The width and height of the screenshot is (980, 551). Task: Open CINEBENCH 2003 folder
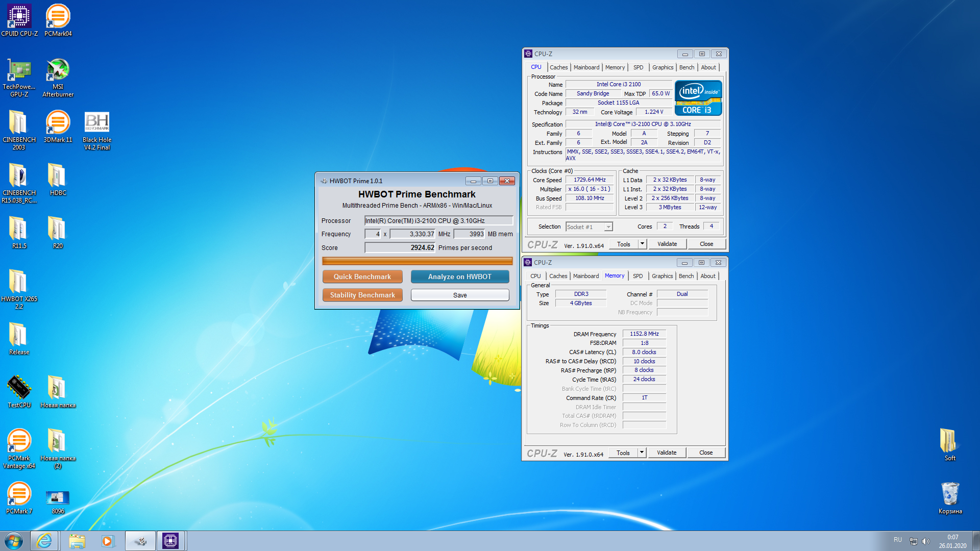point(19,131)
